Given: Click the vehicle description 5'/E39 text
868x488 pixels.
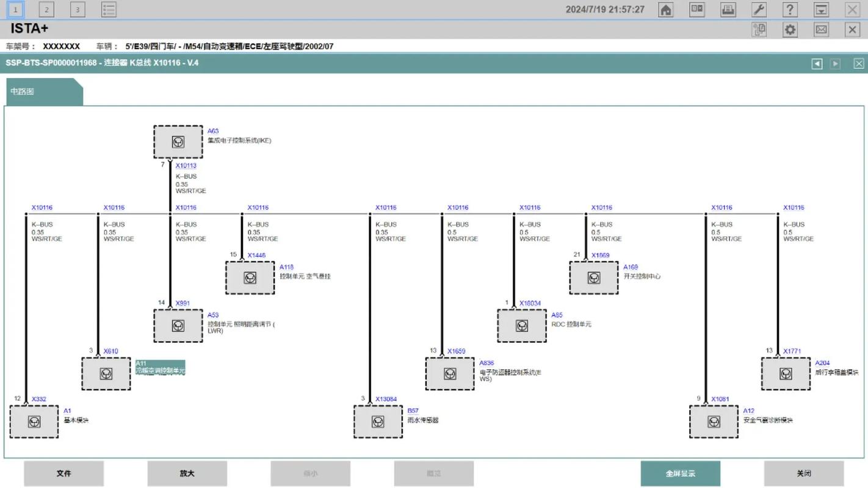Looking at the screenshot, I should pyautogui.click(x=230, y=46).
